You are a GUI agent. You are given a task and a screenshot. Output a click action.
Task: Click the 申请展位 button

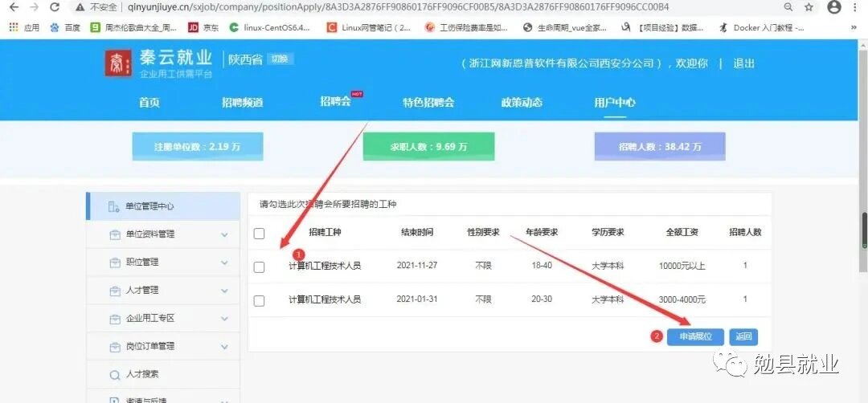click(695, 337)
